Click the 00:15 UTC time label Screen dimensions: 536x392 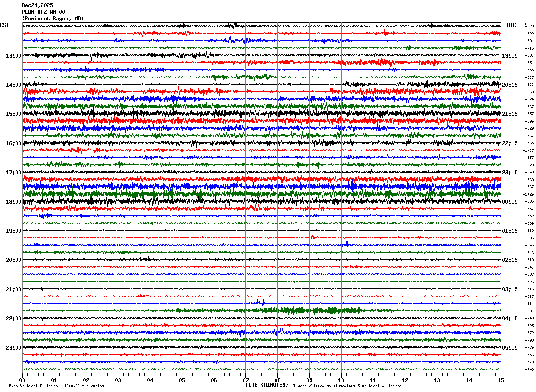tap(510, 202)
